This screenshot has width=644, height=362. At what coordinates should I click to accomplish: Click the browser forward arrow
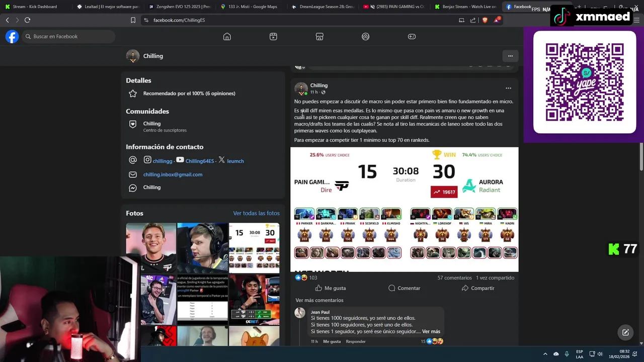[17, 20]
